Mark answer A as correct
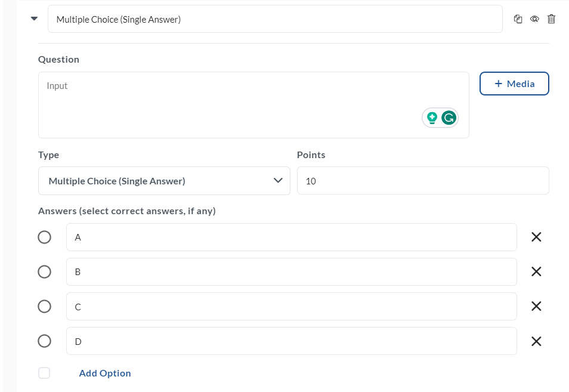 [44, 237]
